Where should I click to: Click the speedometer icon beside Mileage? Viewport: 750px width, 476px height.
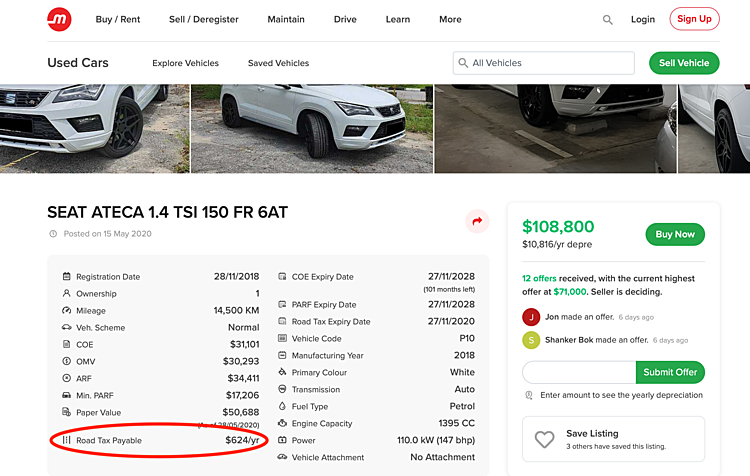(x=66, y=310)
